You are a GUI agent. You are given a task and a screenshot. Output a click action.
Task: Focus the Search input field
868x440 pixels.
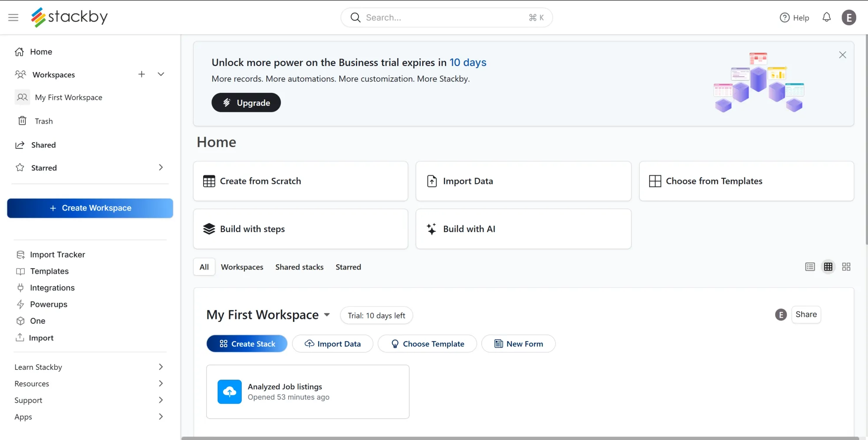[x=447, y=17]
